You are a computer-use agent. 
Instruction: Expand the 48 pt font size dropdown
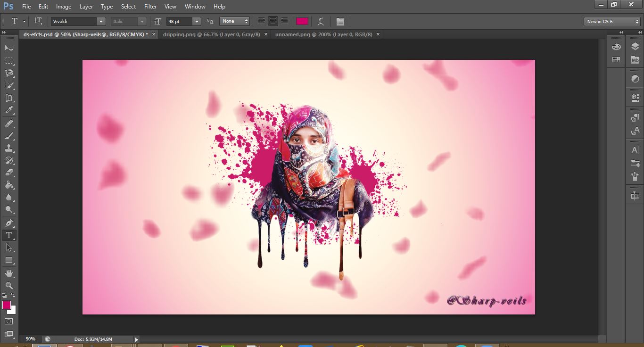(197, 21)
